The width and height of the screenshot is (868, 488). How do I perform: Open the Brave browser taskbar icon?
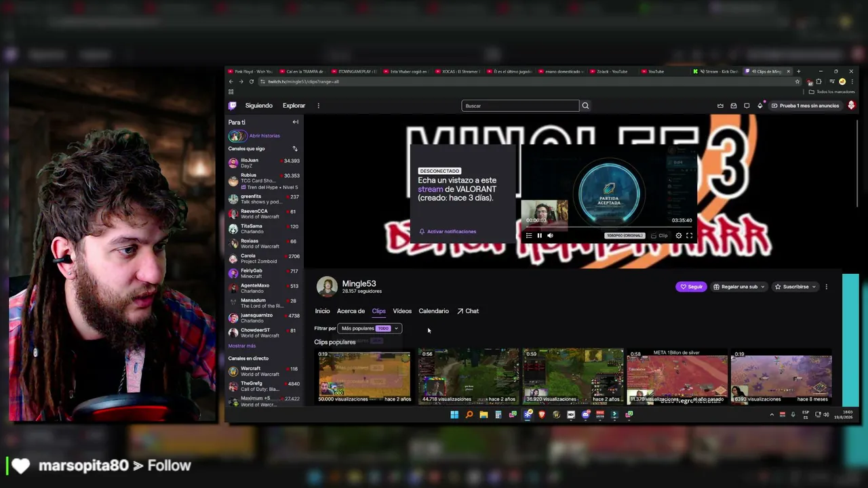pyautogui.click(x=542, y=415)
